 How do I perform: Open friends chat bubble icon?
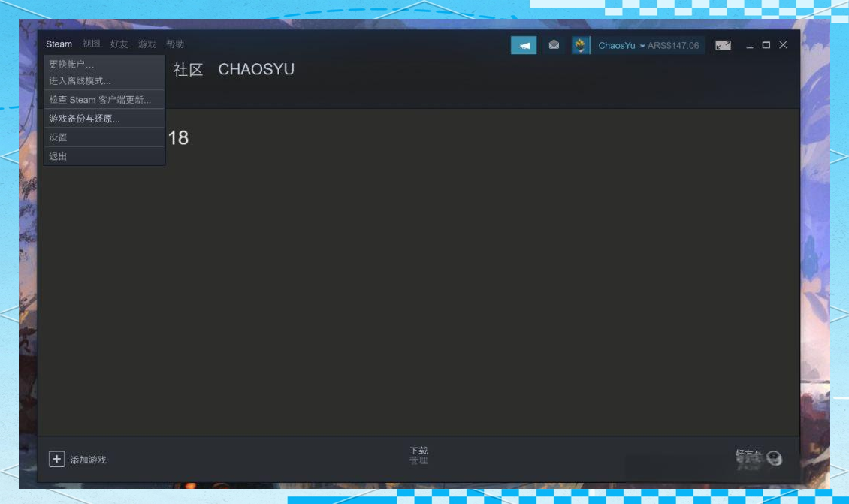tap(774, 459)
